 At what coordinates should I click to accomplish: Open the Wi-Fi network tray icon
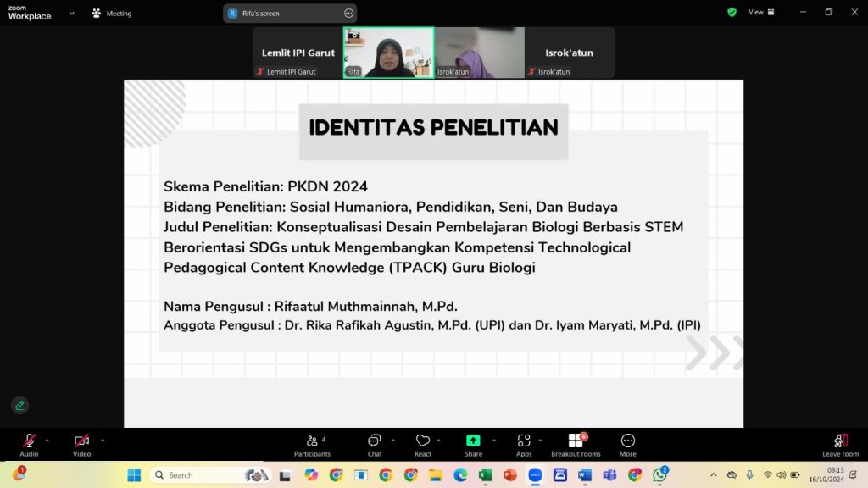768,475
